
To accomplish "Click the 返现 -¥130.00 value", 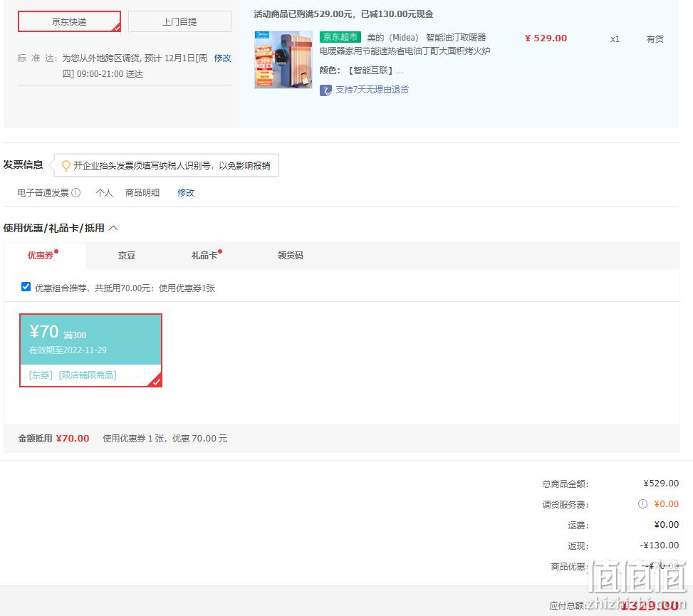I will click(x=660, y=545).
